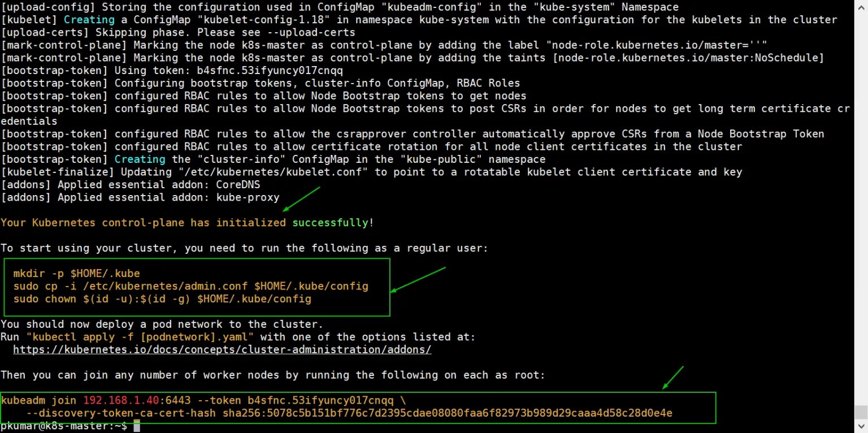
Task: Click the 'kubeadm join 192.168.1.40:6443' command line
Action: [203, 400]
